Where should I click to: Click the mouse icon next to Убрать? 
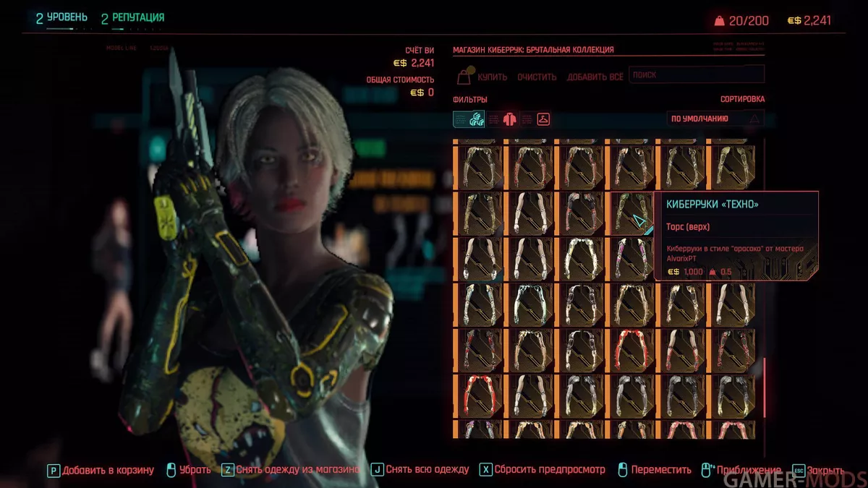[x=171, y=470]
